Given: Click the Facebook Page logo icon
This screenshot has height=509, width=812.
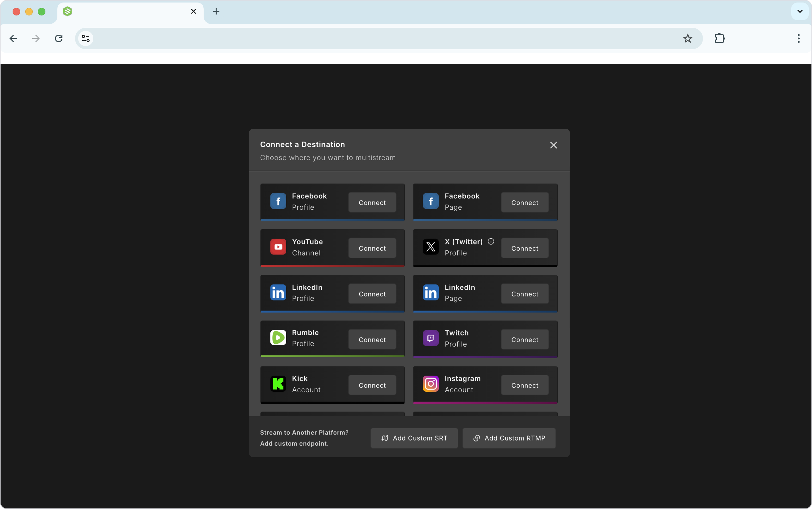Looking at the screenshot, I should [x=431, y=201].
